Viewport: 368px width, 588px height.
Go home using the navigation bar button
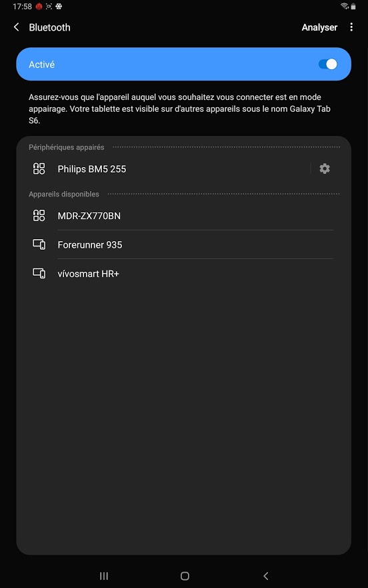[x=185, y=575]
